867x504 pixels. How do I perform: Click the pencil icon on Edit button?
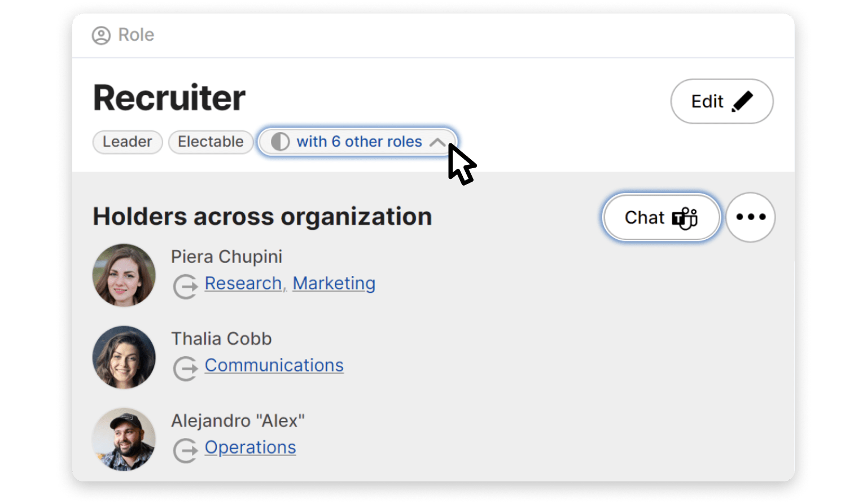tap(742, 102)
